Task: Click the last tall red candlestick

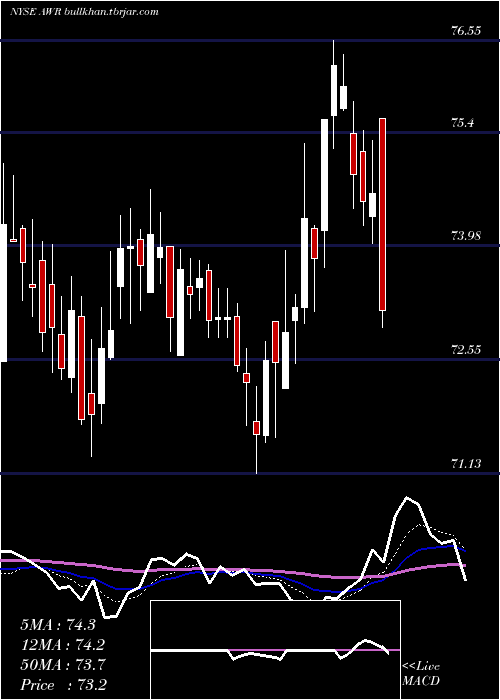Action: (383, 214)
